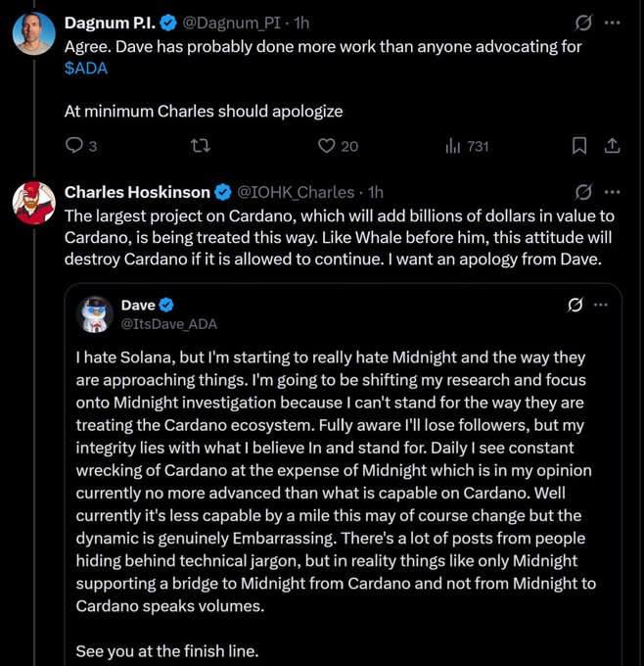Click Grok icon on Charles Hoskinson's tweet

[583, 191]
